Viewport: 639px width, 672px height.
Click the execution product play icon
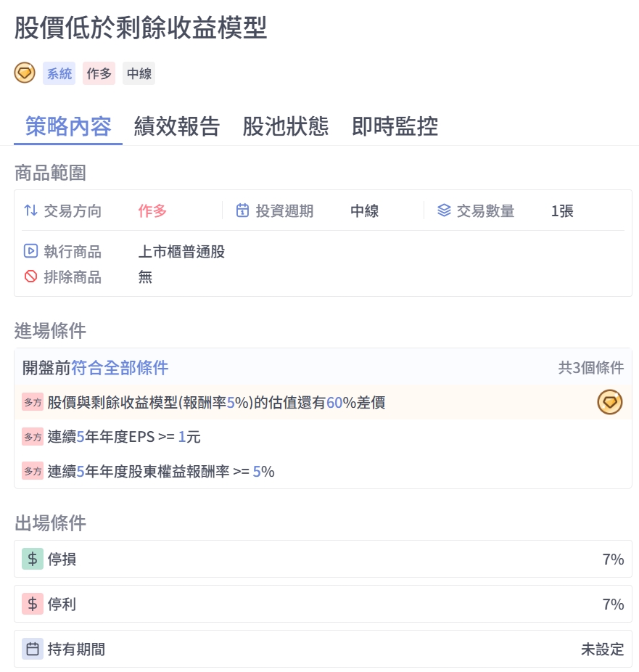click(30, 251)
